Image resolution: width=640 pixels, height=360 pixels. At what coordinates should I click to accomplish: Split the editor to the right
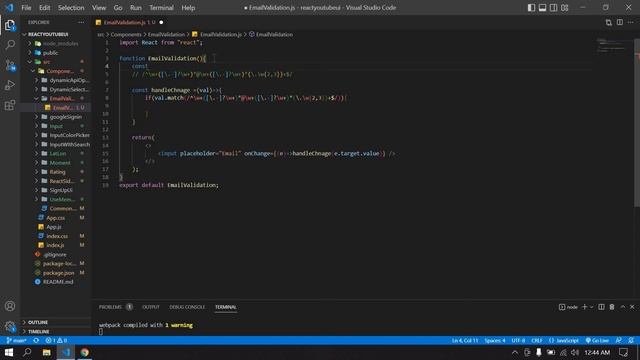pyautogui.click(x=620, y=22)
